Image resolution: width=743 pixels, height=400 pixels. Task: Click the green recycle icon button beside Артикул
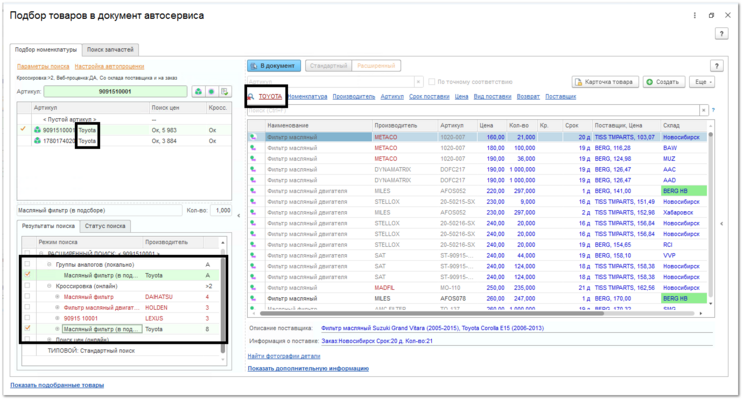(x=199, y=91)
